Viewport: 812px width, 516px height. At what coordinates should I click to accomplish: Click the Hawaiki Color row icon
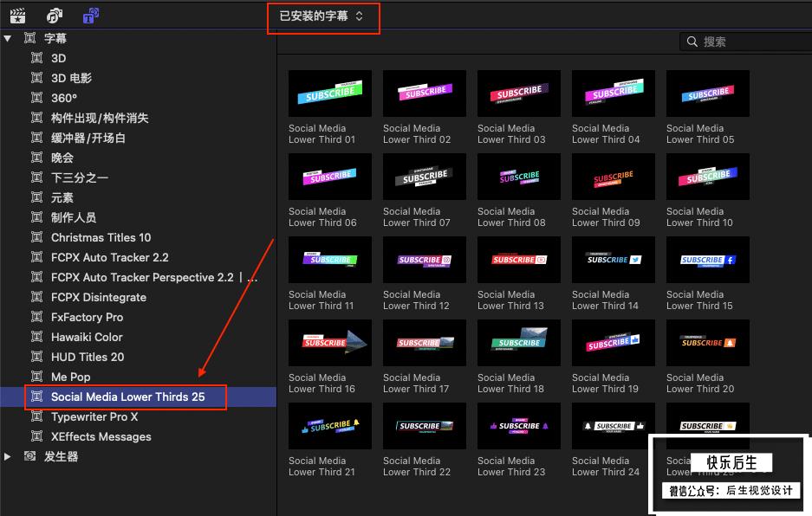[x=36, y=337]
